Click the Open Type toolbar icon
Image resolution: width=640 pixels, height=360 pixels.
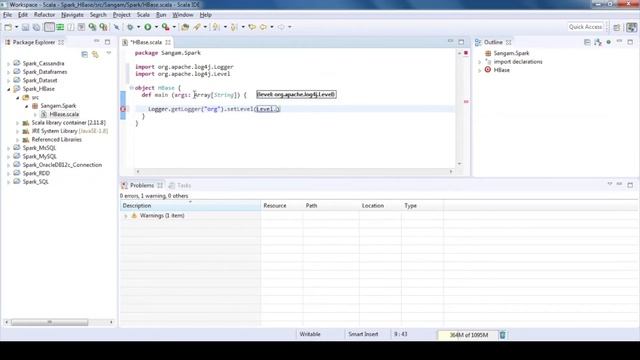coord(185,27)
